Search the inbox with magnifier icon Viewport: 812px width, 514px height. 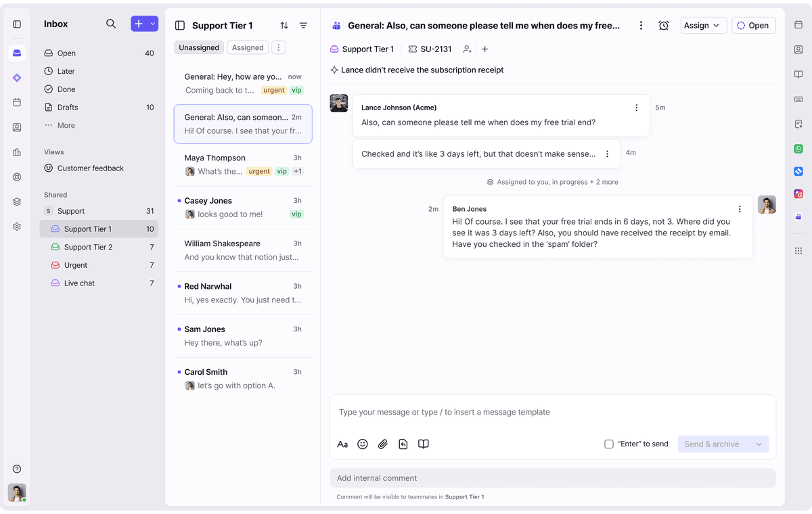coord(111,24)
